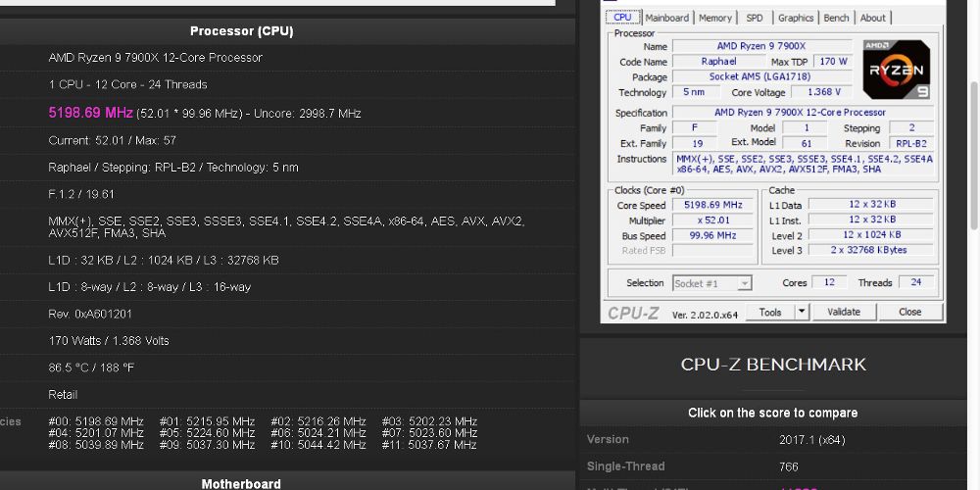The height and width of the screenshot is (490, 980).
Task: Switch to the Bench tab in CPU-Z
Action: 836,18
